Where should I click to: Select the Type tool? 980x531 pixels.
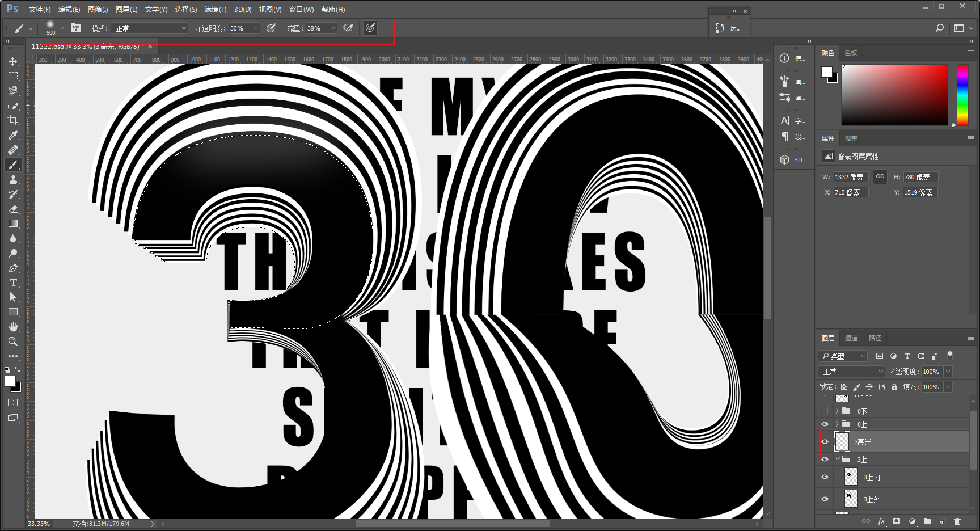(x=13, y=283)
